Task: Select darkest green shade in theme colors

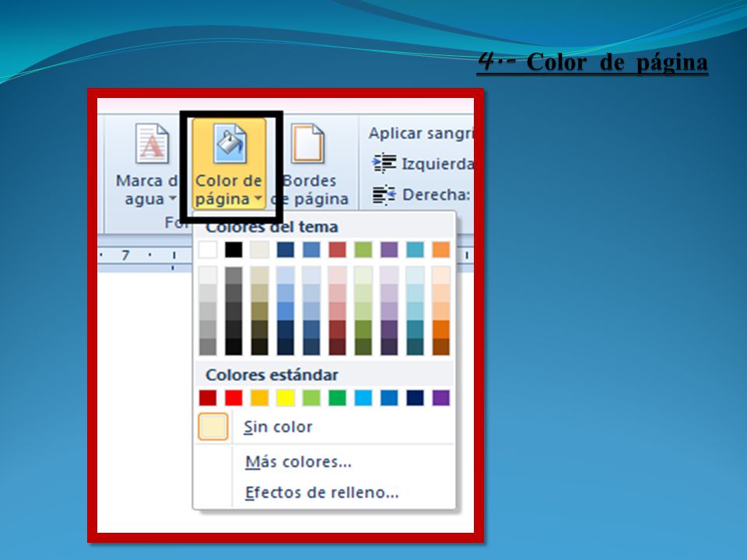Action: pyautogui.click(x=363, y=347)
